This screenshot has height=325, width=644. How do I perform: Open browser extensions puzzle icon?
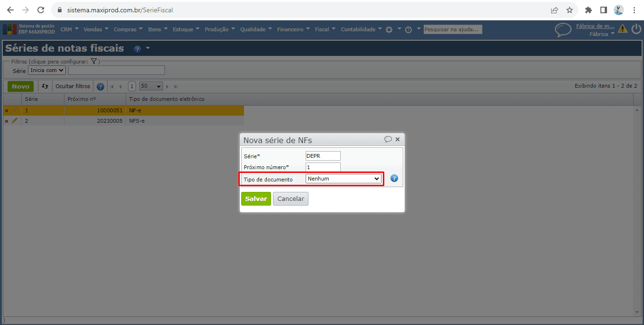(589, 10)
